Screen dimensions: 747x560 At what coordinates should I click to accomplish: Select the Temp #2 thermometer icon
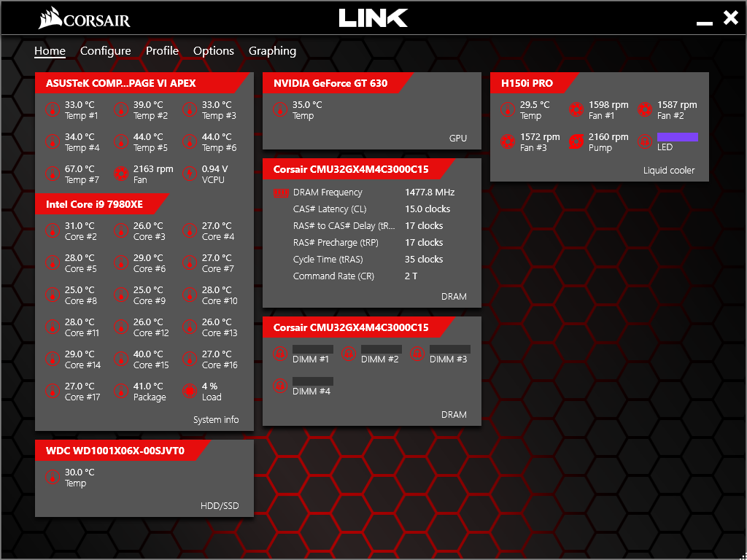(x=121, y=110)
